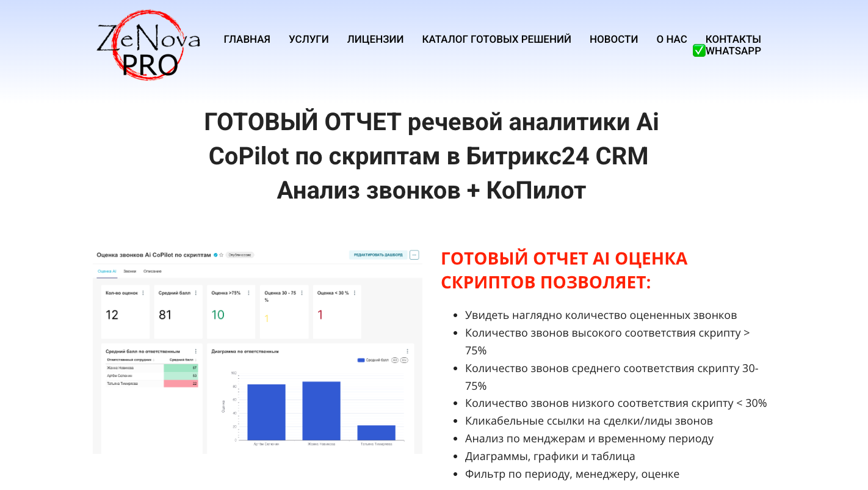Click the star favorite icon by dashboard title

[222, 255]
